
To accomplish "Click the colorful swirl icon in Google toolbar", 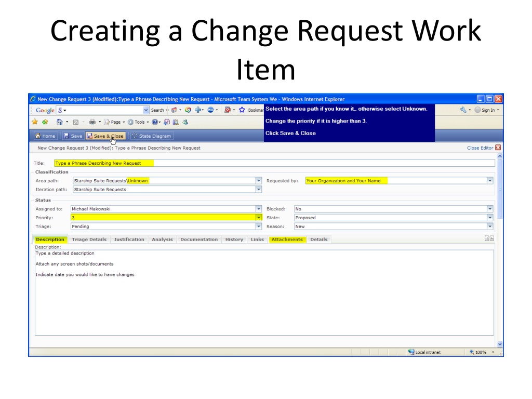I will (188, 110).
